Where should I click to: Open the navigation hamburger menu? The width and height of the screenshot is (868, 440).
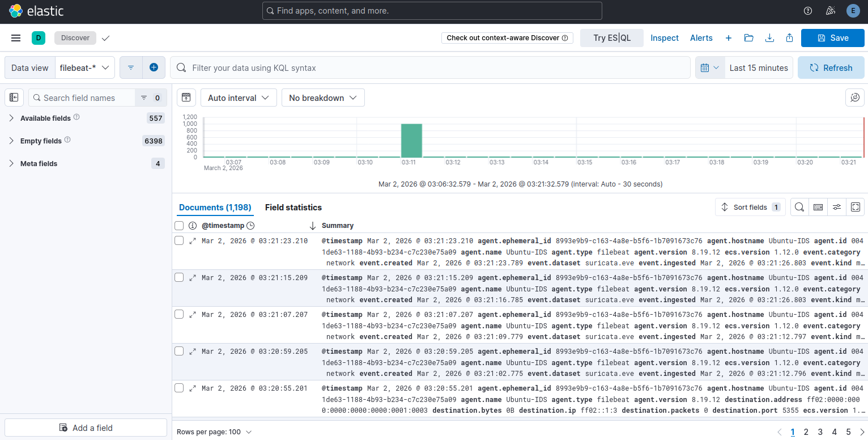coord(15,38)
